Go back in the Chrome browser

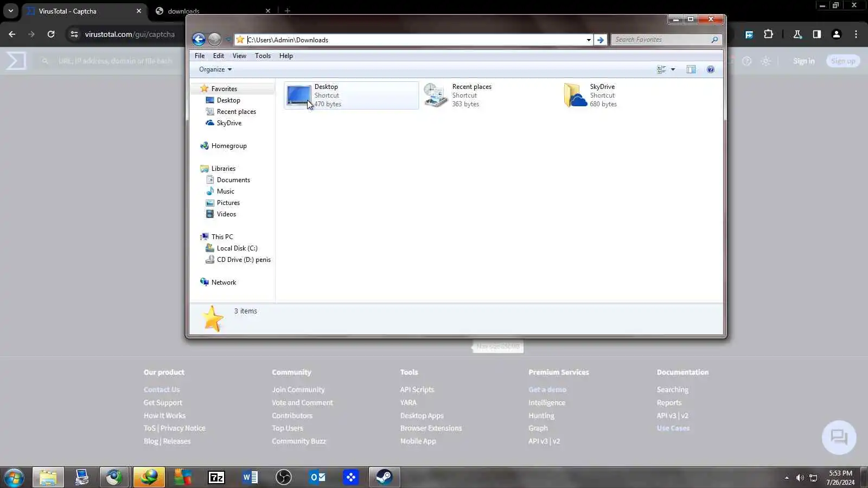pos(12,34)
